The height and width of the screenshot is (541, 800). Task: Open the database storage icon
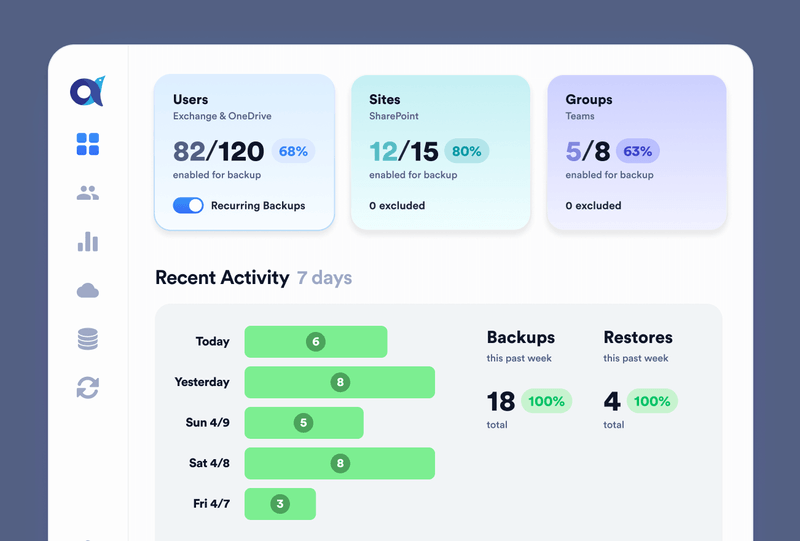coord(88,339)
